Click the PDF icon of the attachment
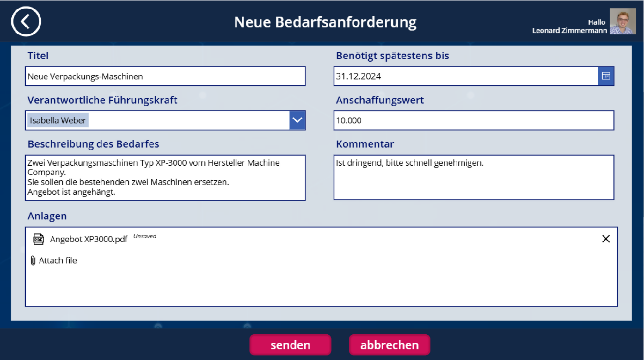 (x=38, y=239)
